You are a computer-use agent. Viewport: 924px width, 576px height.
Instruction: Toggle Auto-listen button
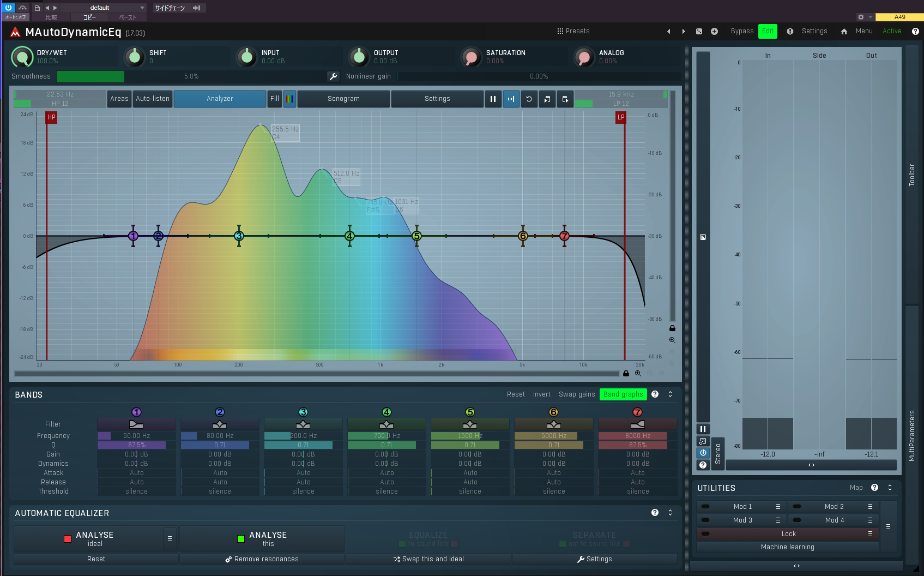pos(153,99)
